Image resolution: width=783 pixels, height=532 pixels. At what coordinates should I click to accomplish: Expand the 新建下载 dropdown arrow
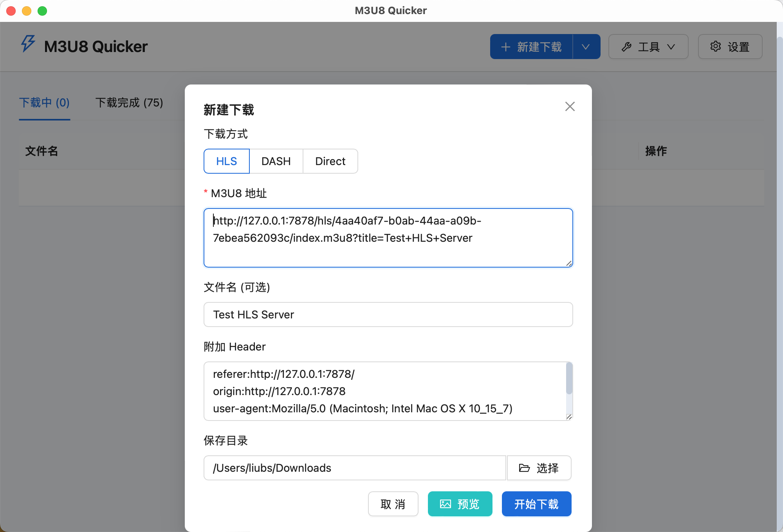(x=586, y=47)
